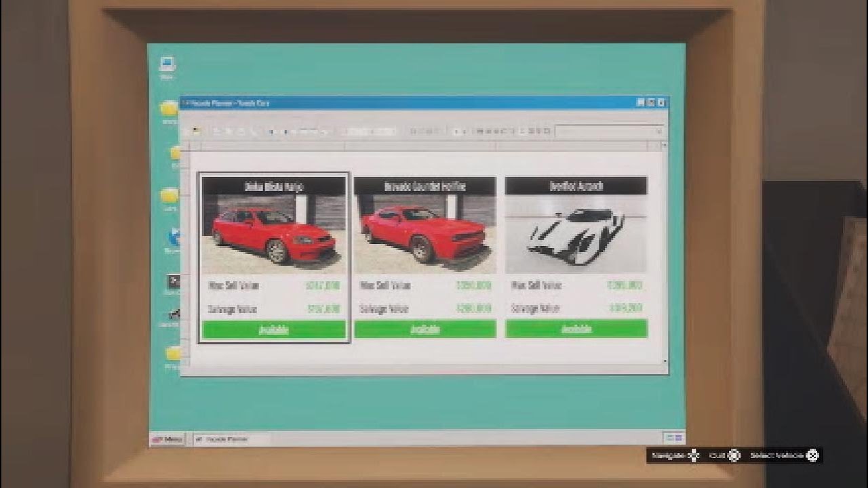This screenshot has width=868, height=488.
Task: Click Max Sell Value amount for Gauntlet Hellfire
Action: pyautogui.click(x=473, y=285)
